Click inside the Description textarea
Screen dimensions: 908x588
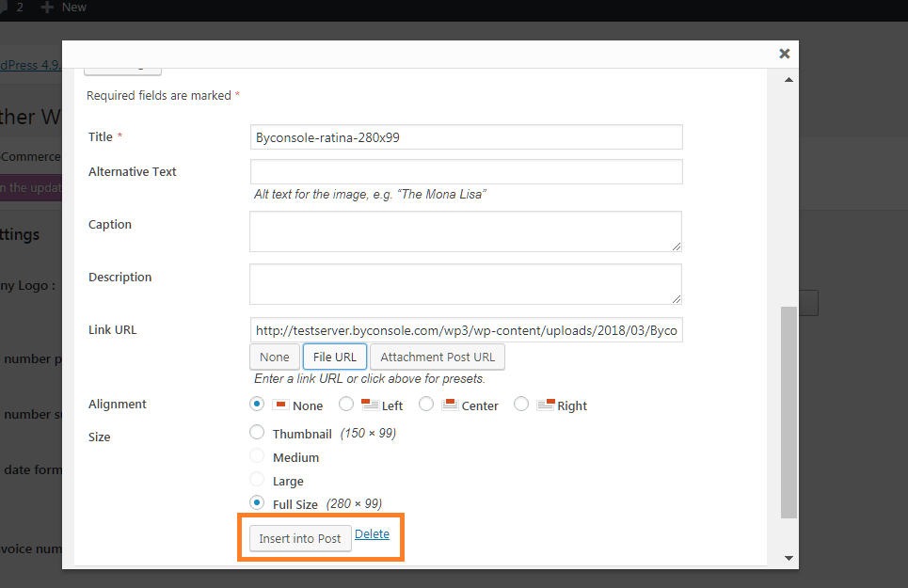coord(466,284)
